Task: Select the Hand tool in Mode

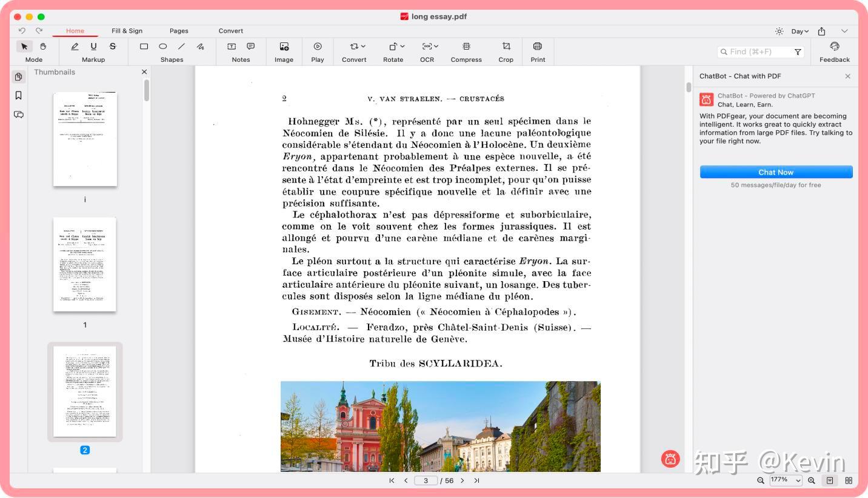Action: [x=43, y=46]
